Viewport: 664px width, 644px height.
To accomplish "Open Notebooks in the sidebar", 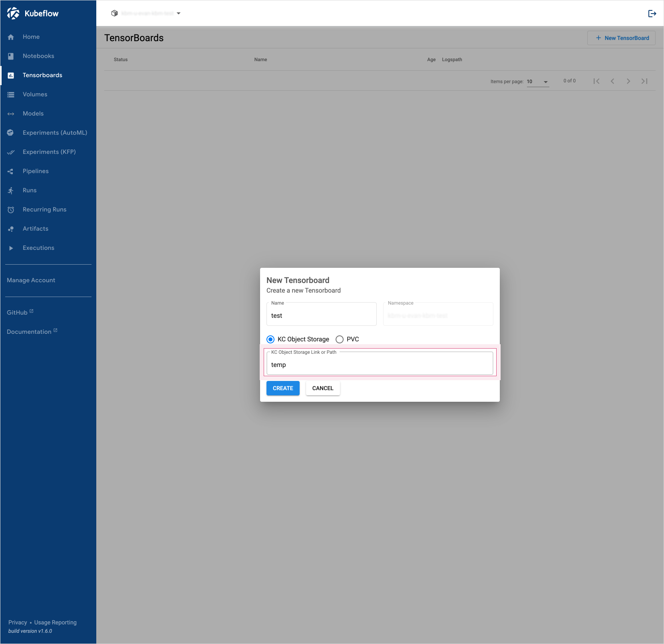I will tap(48, 56).
